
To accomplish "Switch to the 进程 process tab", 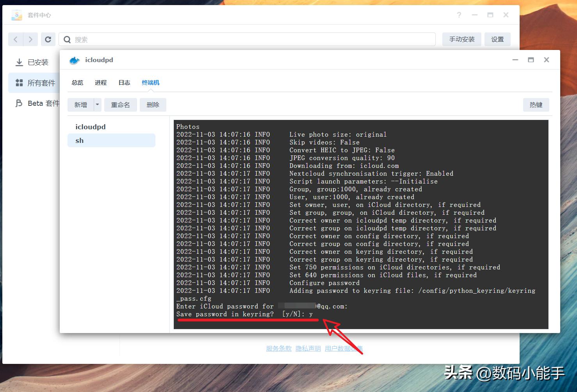I will 100,82.
